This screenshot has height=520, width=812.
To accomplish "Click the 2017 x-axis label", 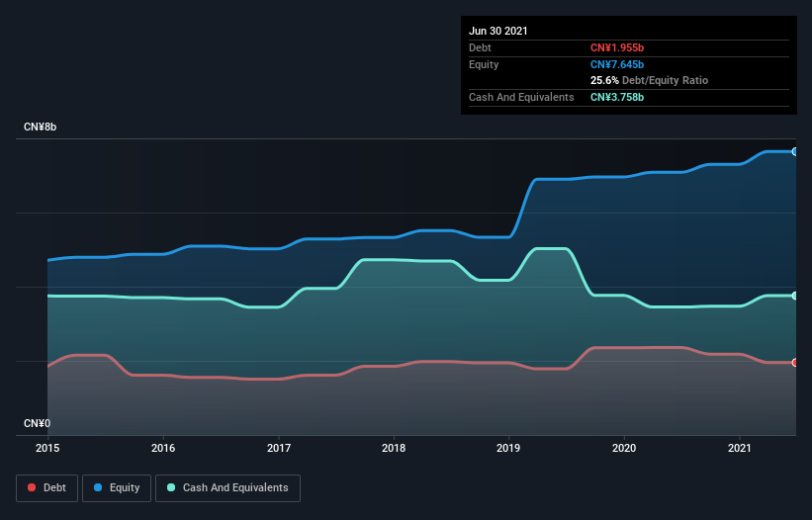I will point(279,448).
